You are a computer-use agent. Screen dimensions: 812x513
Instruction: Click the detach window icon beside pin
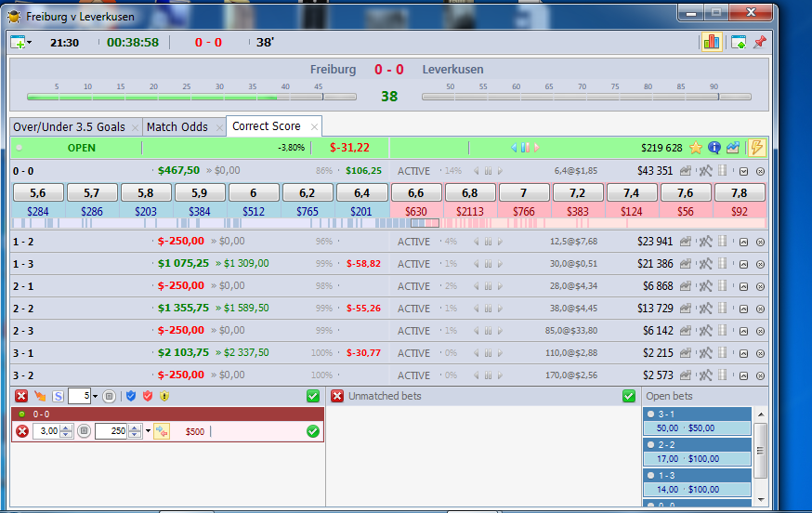pyautogui.click(x=739, y=43)
